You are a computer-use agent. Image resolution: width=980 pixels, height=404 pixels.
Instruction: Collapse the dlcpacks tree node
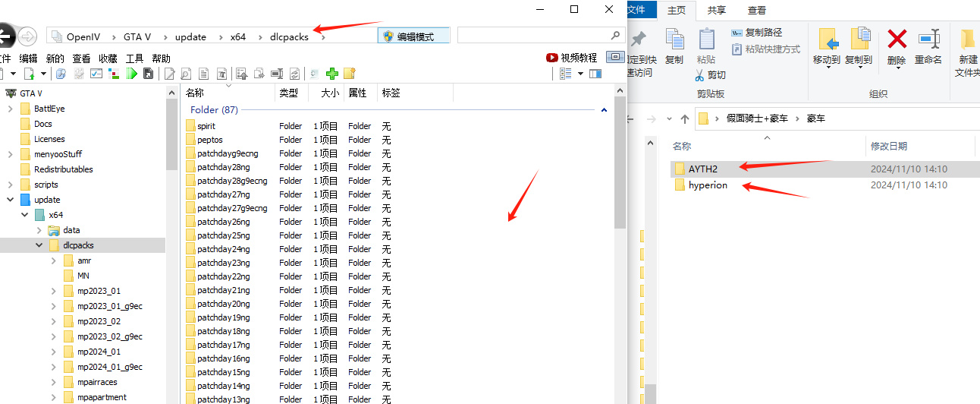pyautogui.click(x=39, y=245)
